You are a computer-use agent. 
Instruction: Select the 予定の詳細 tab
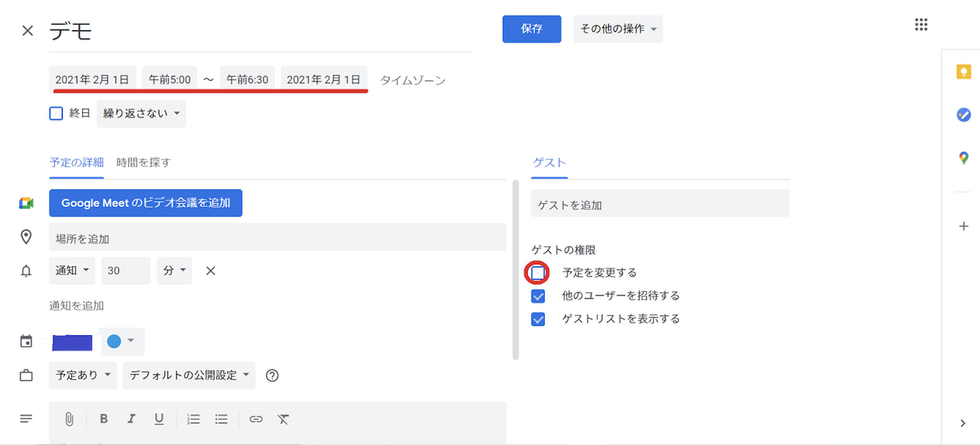77,163
